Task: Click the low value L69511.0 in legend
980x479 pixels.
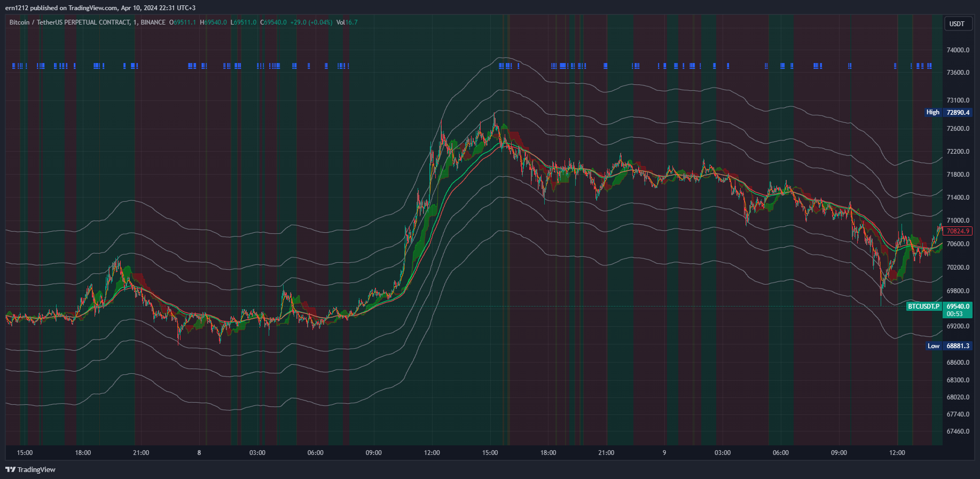Action: click(244, 22)
